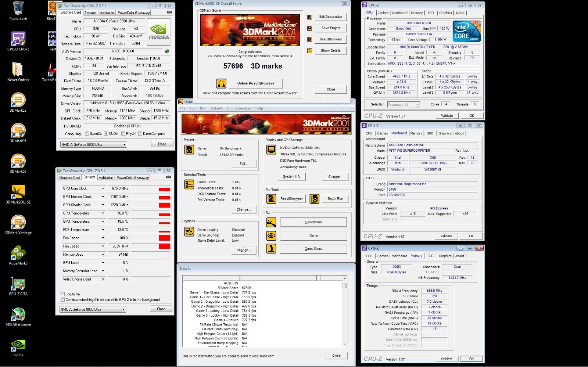Toggle the PhysX checkbox
Screen dimensions: 588x367
[123, 134]
